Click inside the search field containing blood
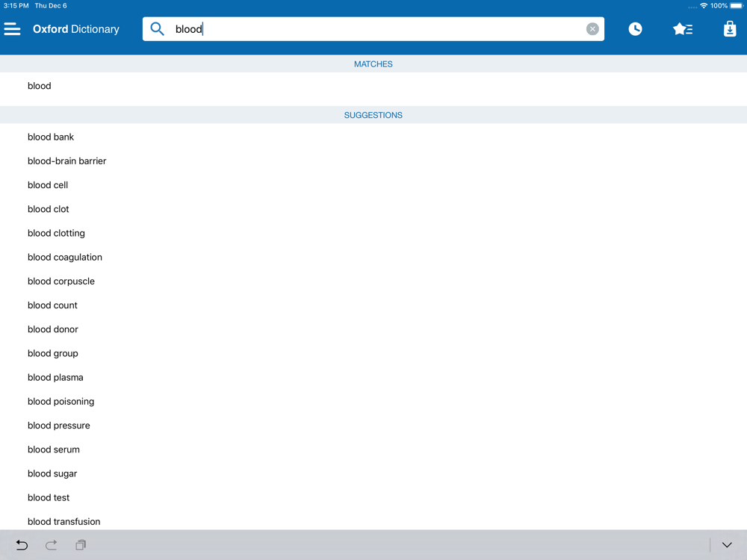This screenshot has height=560, width=747. (x=373, y=29)
